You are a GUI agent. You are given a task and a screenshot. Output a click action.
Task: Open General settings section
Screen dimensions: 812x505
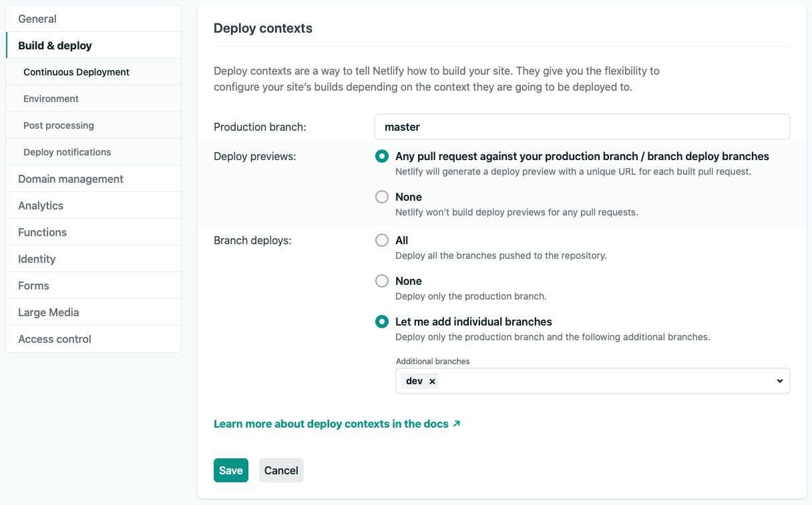point(37,19)
